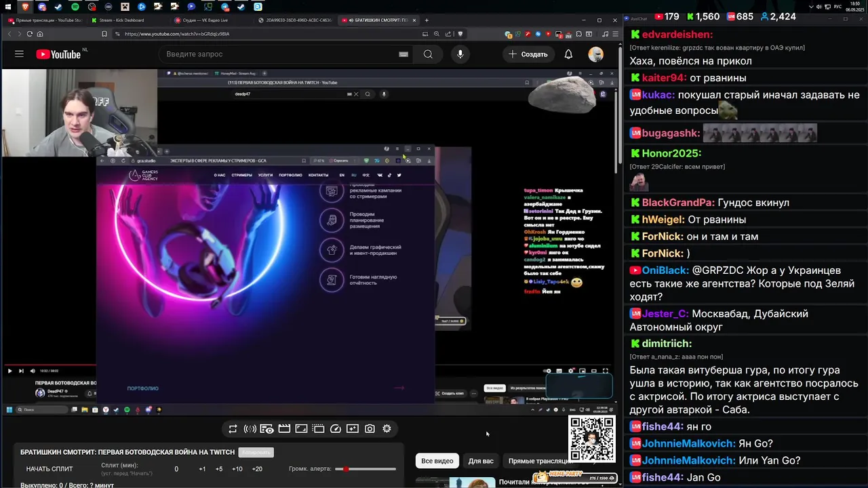This screenshot has width=868, height=488.
Task: Start voice search with microphone icon
Action: coord(460,54)
